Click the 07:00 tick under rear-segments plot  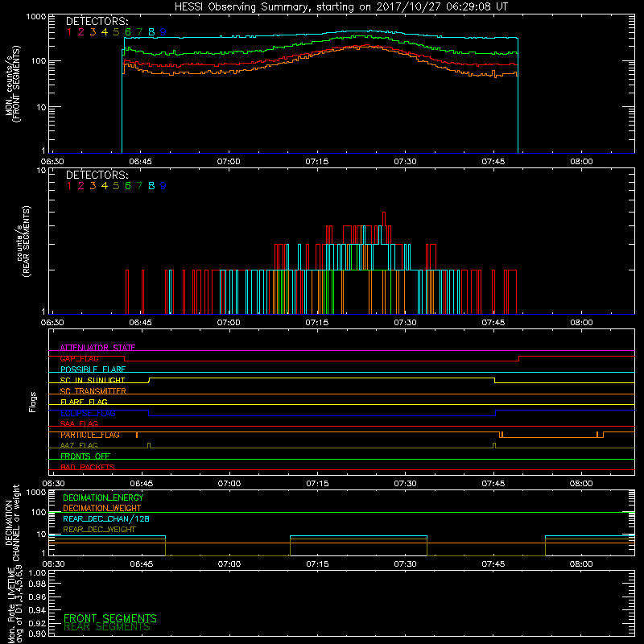pyautogui.click(x=229, y=323)
